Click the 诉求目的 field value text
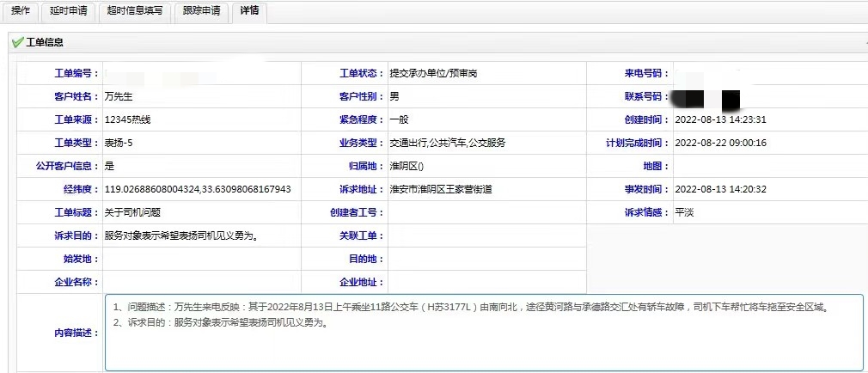 click(183, 235)
